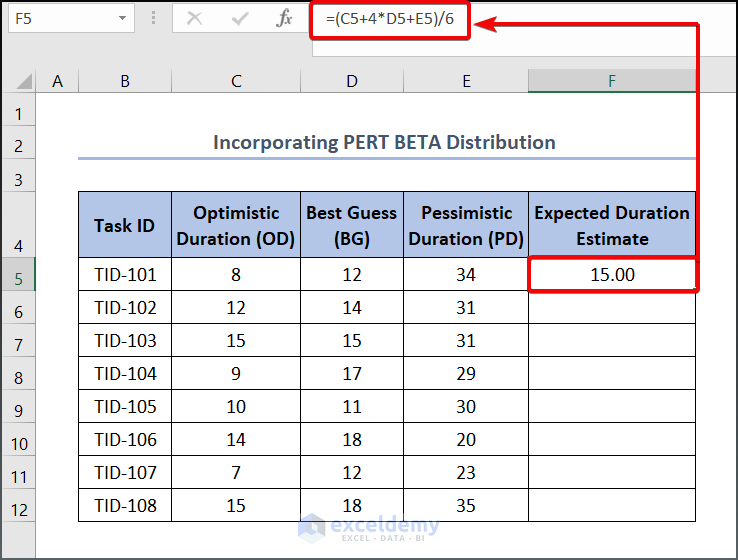This screenshot has width=738, height=560.
Task: Select Pessimistic Duration value 35 cell
Action: point(466,505)
